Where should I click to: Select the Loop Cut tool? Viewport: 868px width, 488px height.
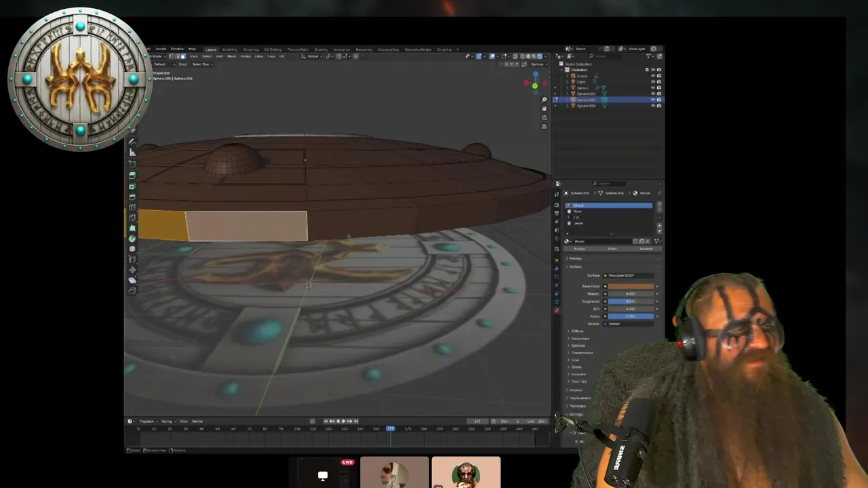click(x=132, y=207)
